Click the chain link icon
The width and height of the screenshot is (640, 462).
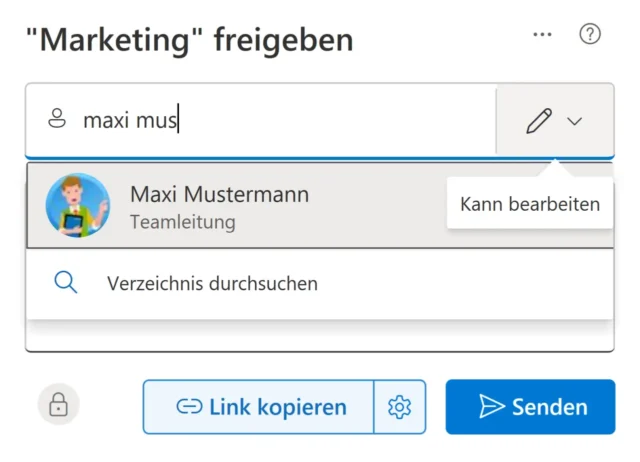189,407
